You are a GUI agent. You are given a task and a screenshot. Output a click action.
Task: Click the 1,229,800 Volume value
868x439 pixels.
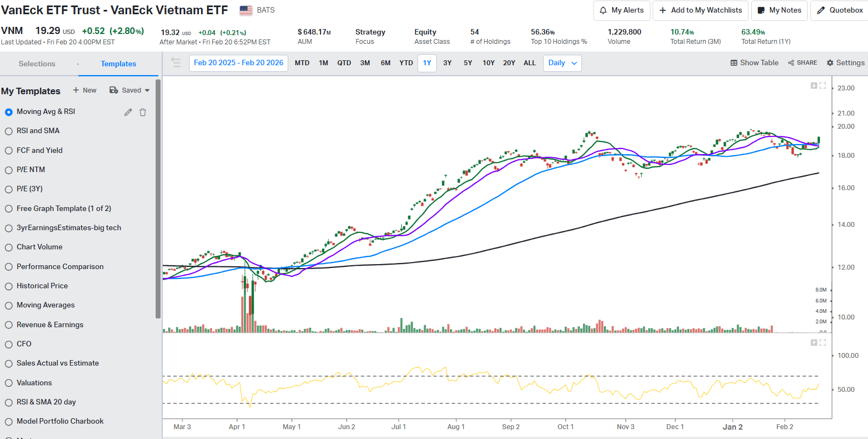coord(624,32)
